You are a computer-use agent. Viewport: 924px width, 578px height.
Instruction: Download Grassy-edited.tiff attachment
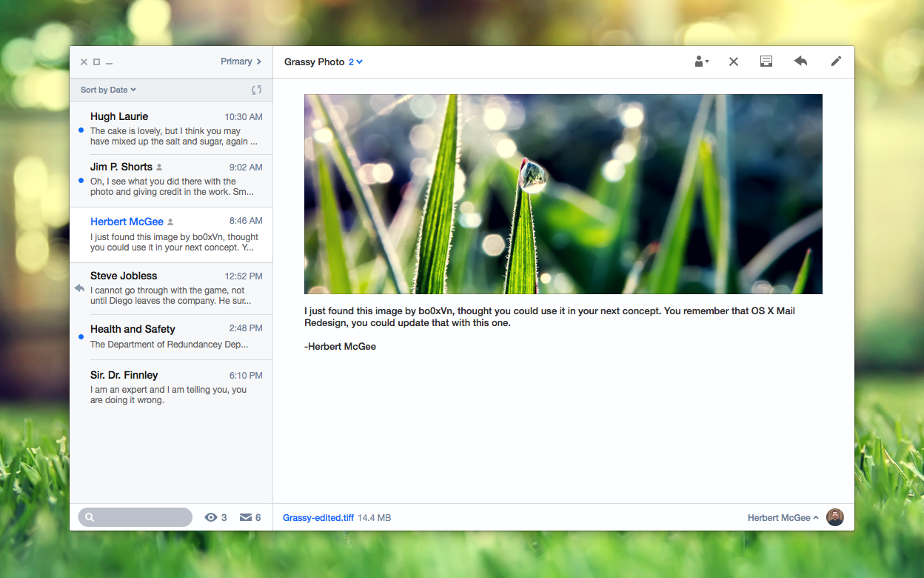coord(318,518)
